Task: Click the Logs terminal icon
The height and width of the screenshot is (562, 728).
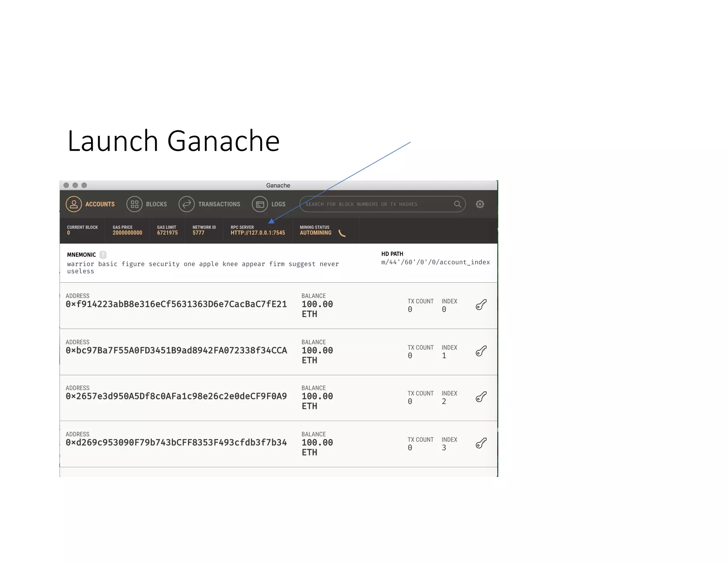Action: (x=260, y=204)
